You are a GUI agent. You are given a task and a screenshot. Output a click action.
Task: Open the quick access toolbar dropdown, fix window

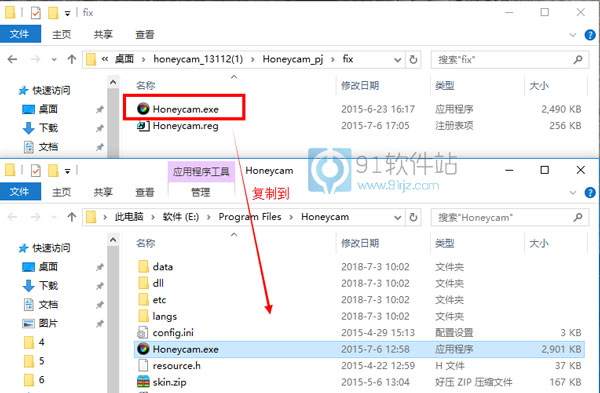[x=67, y=13]
